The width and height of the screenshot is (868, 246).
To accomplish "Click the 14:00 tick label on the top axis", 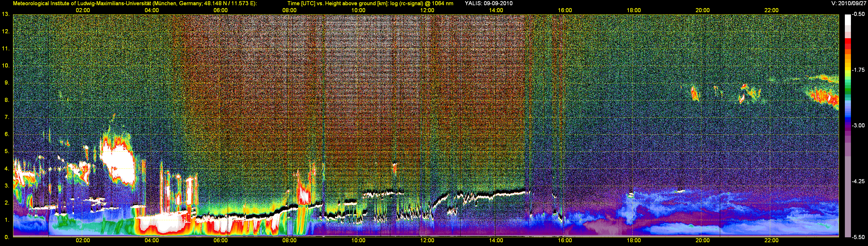I will (x=496, y=10).
